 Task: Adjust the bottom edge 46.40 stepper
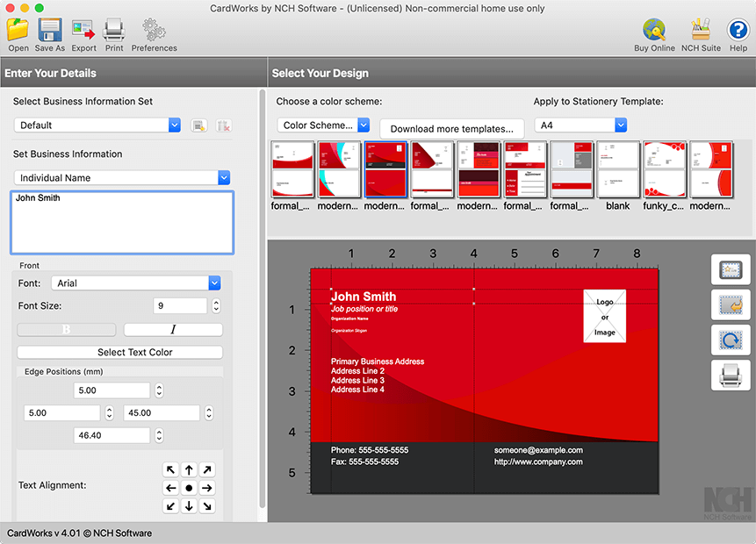pyautogui.click(x=159, y=435)
